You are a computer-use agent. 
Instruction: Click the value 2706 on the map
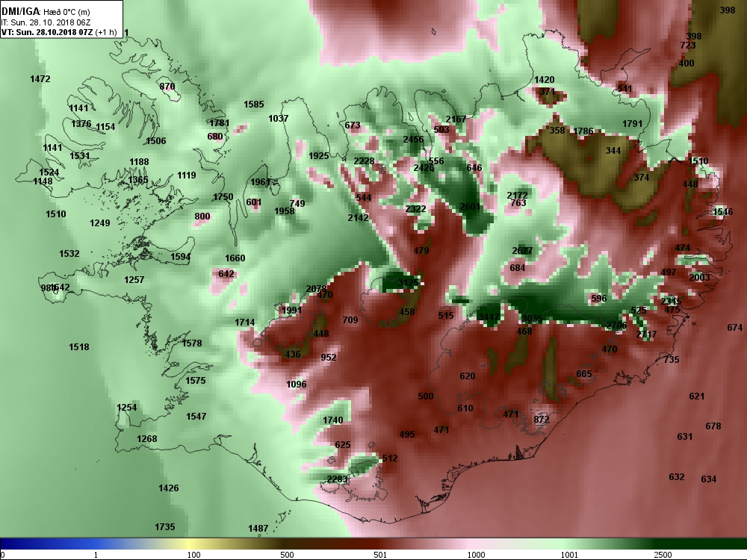point(616,326)
